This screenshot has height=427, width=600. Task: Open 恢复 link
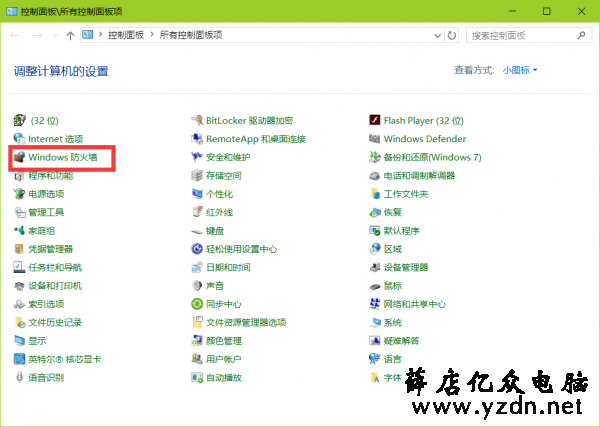(393, 212)
